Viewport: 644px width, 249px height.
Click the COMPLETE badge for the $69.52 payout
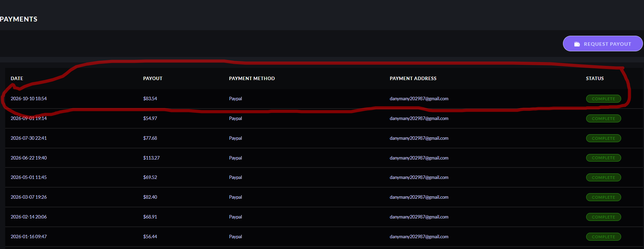point(603,178)
